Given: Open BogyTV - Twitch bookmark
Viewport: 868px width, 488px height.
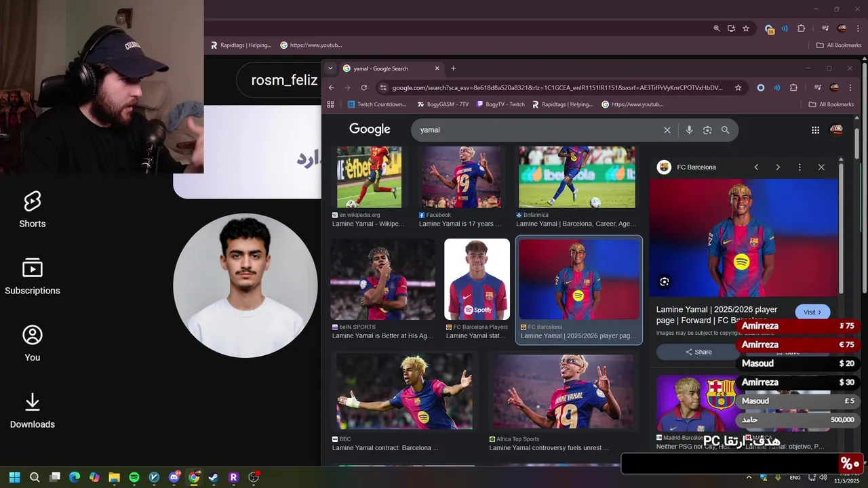Looking at the screenshot, I should 500,104.
